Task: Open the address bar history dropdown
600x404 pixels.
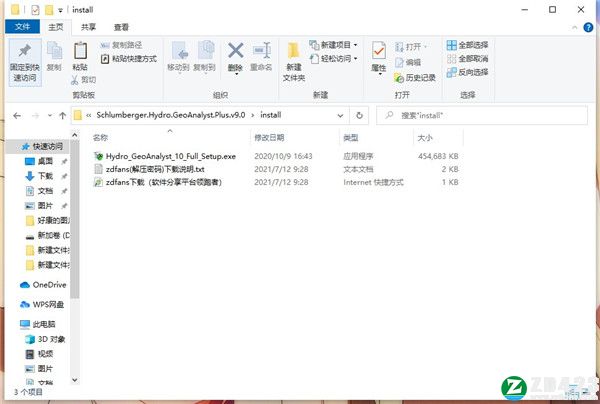Action: tap(340, 115)
